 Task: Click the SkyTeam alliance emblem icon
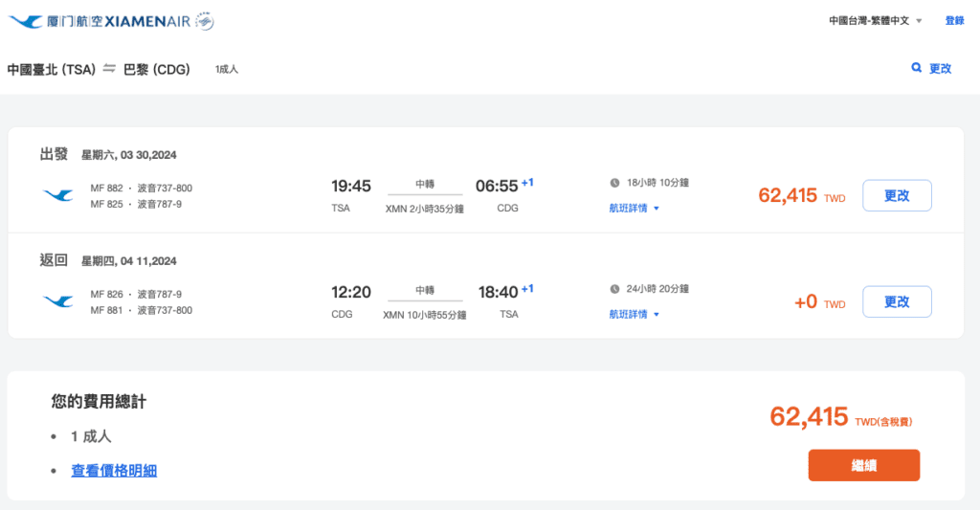coord(205,21)
